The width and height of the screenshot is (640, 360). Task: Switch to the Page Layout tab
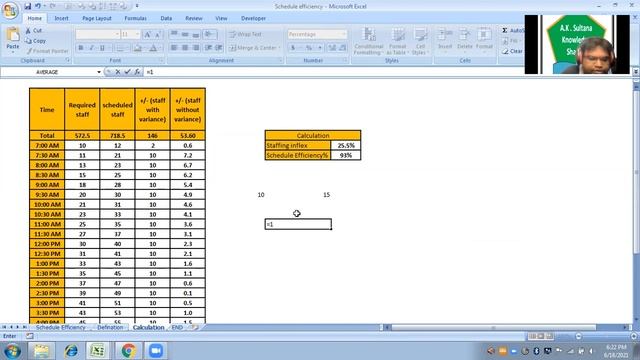click(x=97, y=18)
